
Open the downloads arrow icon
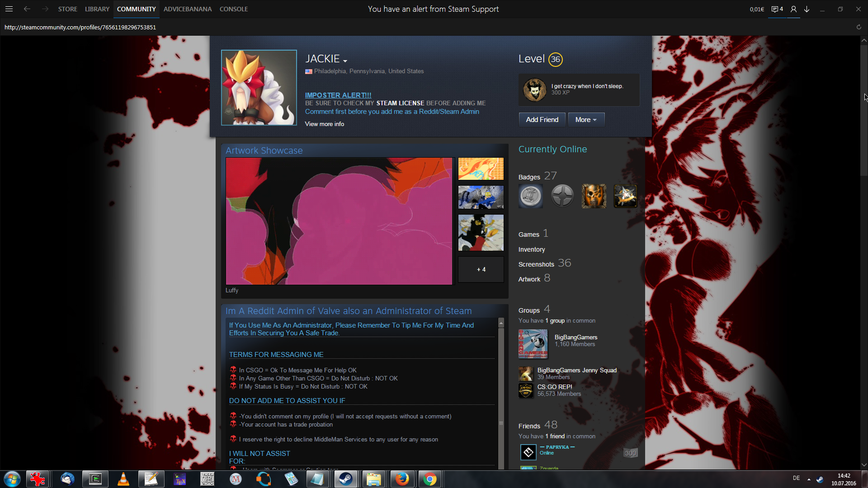click(807, 9)
